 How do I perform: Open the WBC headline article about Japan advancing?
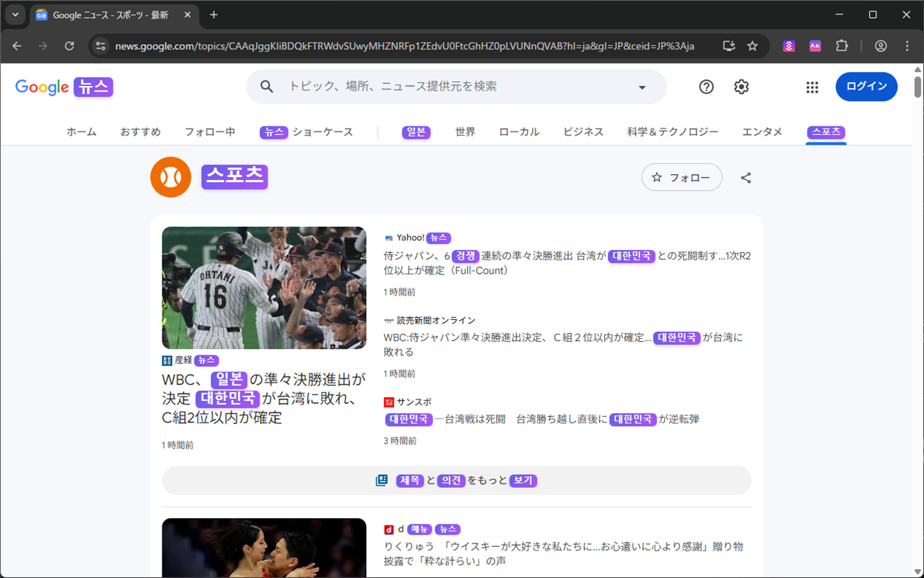[x=263, y=399]
